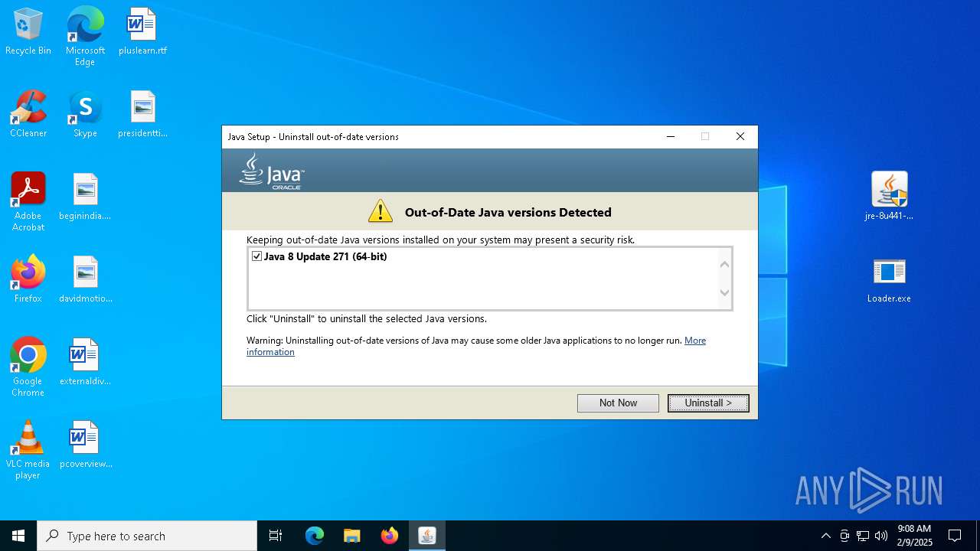Open VLC media player shortcut

pos(28,450)
